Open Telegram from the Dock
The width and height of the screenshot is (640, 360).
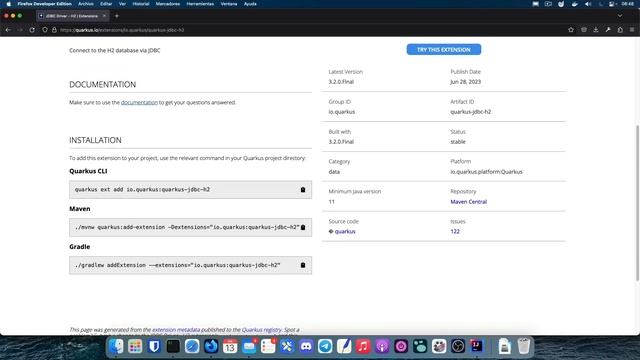[x=325, y=347]
